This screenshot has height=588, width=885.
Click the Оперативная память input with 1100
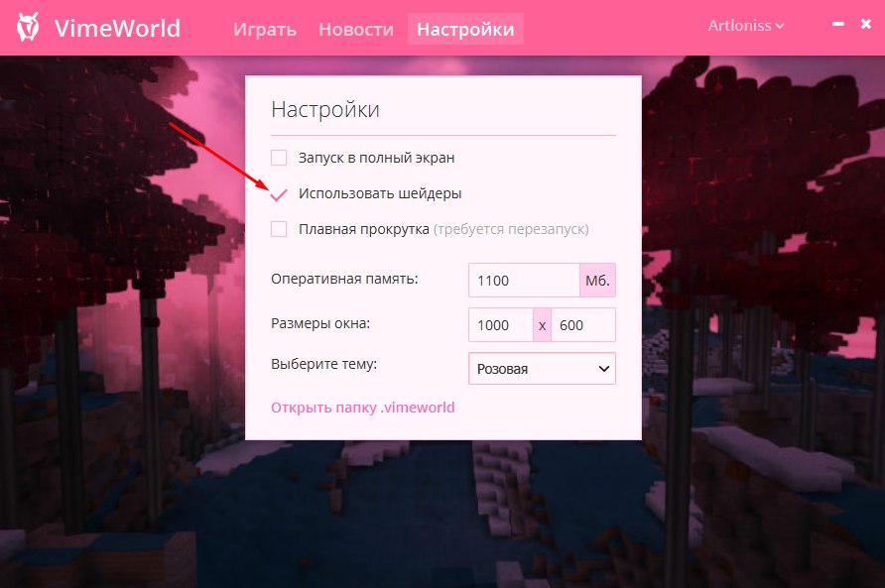pyautogui.click(x=524, y=281)
